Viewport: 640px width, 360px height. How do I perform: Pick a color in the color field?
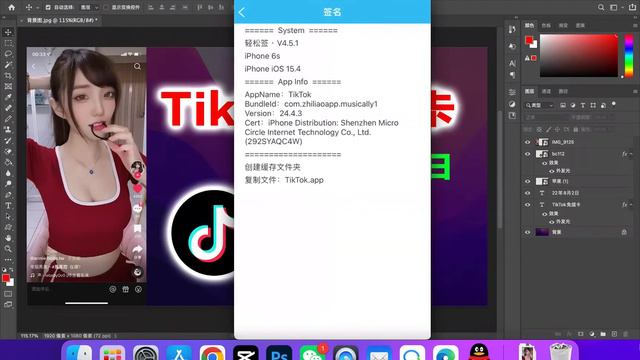[x=579, y=55]
